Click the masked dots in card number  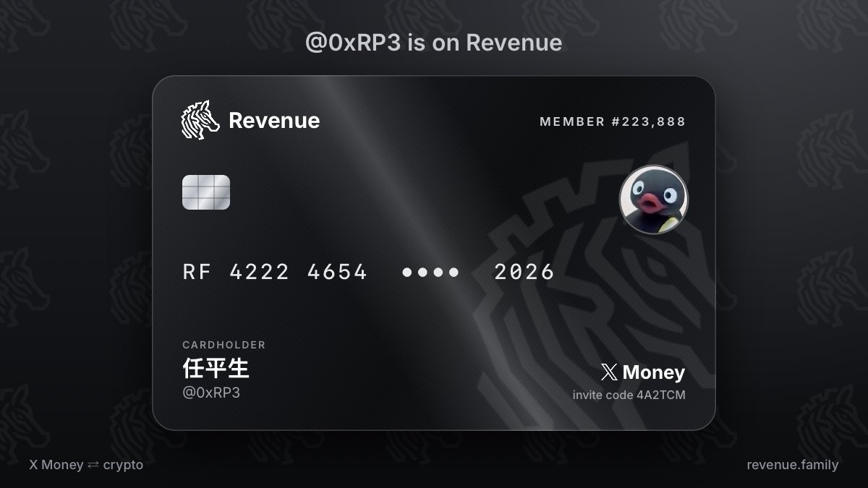[x=430, y=273]
